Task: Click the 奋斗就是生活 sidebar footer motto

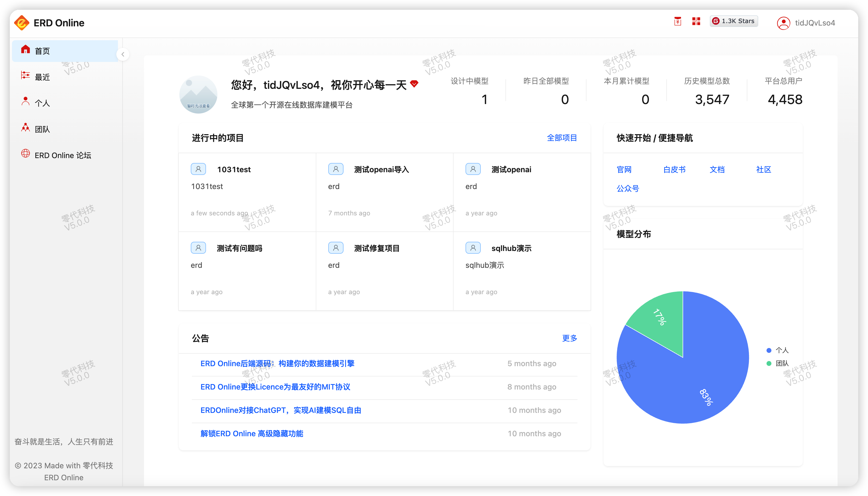Action: click(x=64, y=441)
